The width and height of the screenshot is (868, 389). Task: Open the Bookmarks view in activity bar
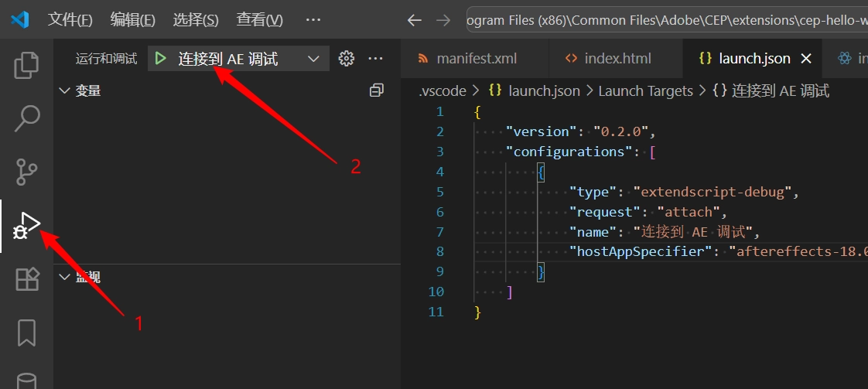point(26,333)
